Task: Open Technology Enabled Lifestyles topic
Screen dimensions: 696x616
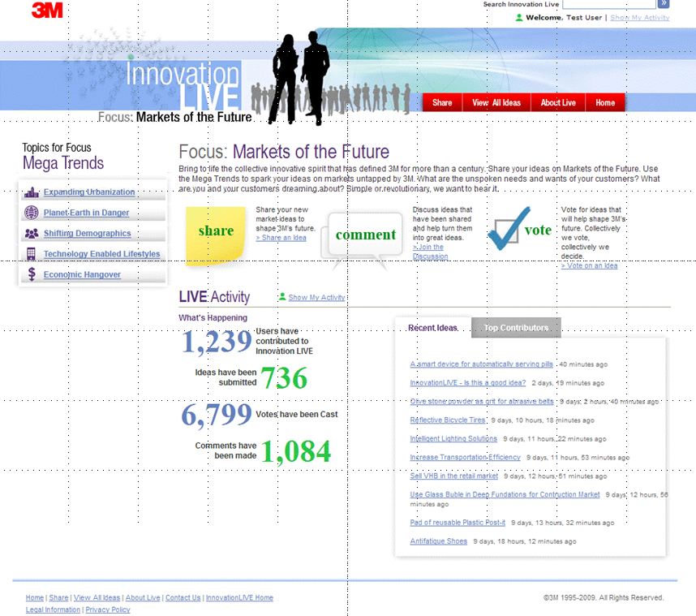Action: pyautogui.click(x=101, y=253)
